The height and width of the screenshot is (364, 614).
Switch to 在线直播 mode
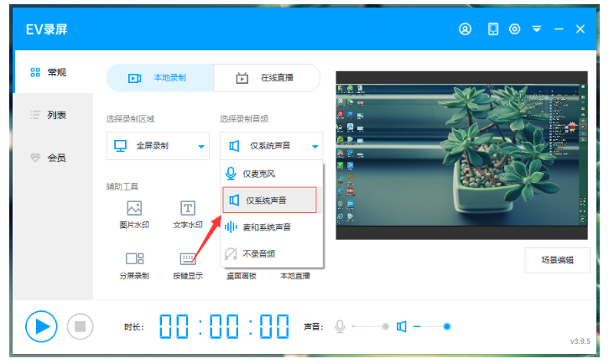pyautogui.click(x=267, y=78)
